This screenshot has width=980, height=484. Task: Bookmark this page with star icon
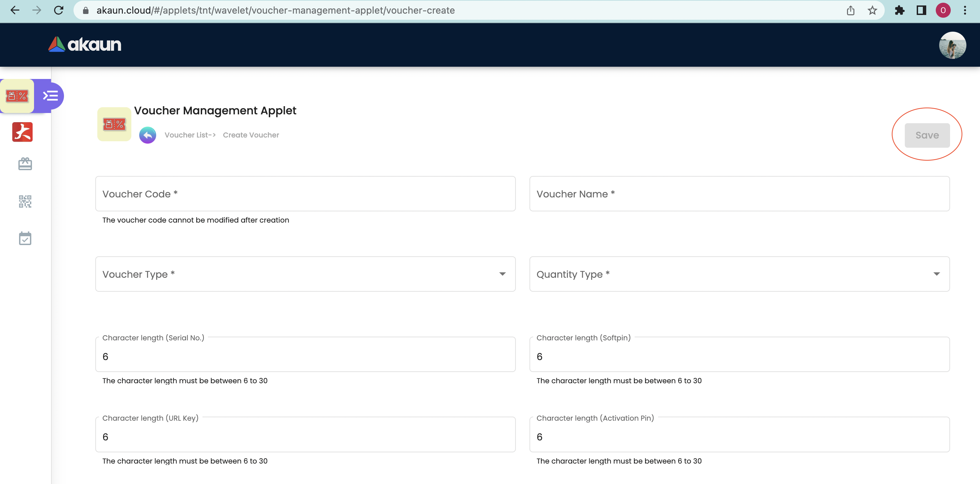pyautogui.click(x=872, y=10)
